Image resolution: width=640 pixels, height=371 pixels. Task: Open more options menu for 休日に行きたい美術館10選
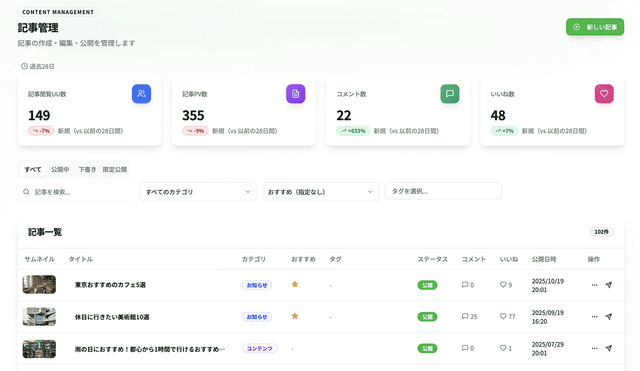pos(594,316)
